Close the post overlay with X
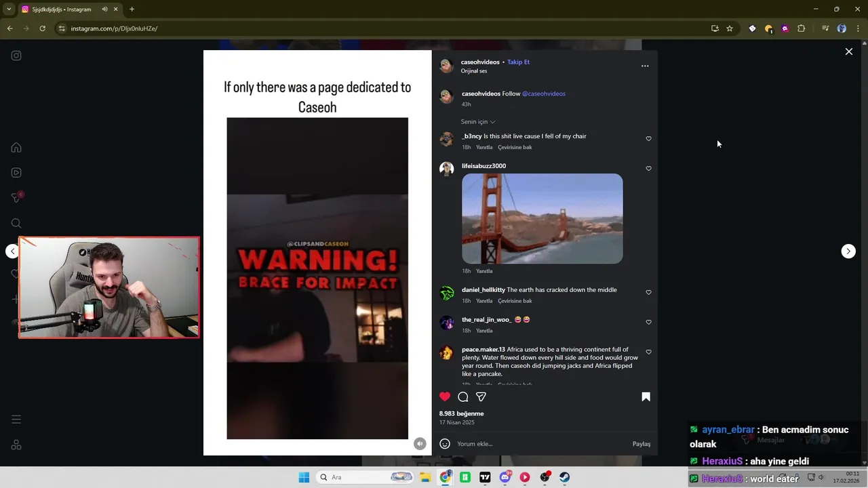The height and width of the screenshot is (488, 868). [x=848, y=52]
